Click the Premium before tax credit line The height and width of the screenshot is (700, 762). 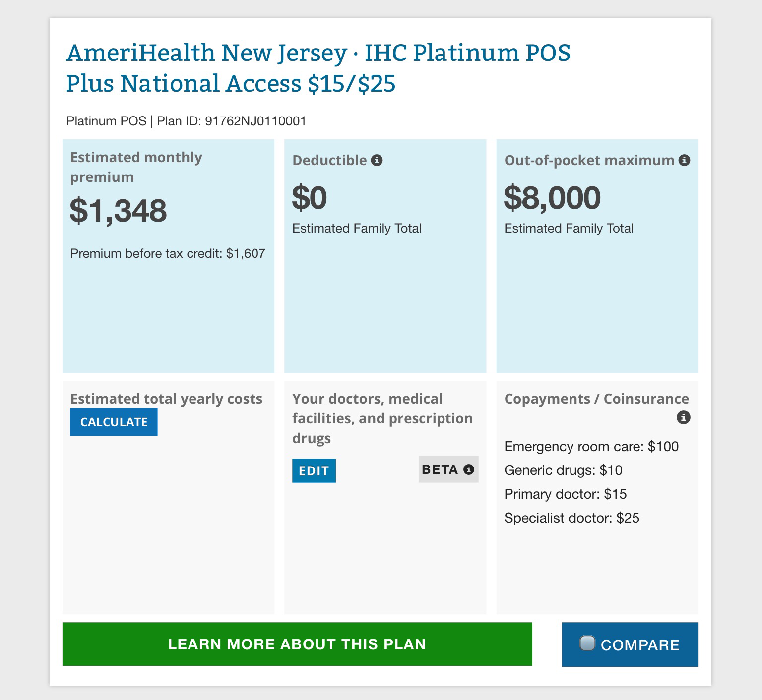click(168, 253)
